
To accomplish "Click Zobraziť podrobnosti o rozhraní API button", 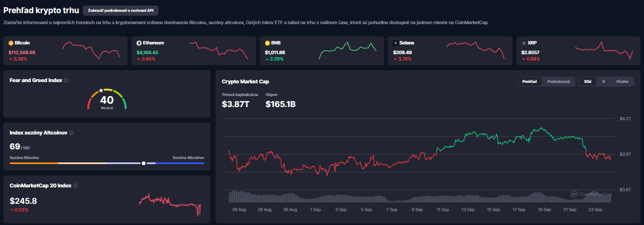I will (x=121, y=10).
